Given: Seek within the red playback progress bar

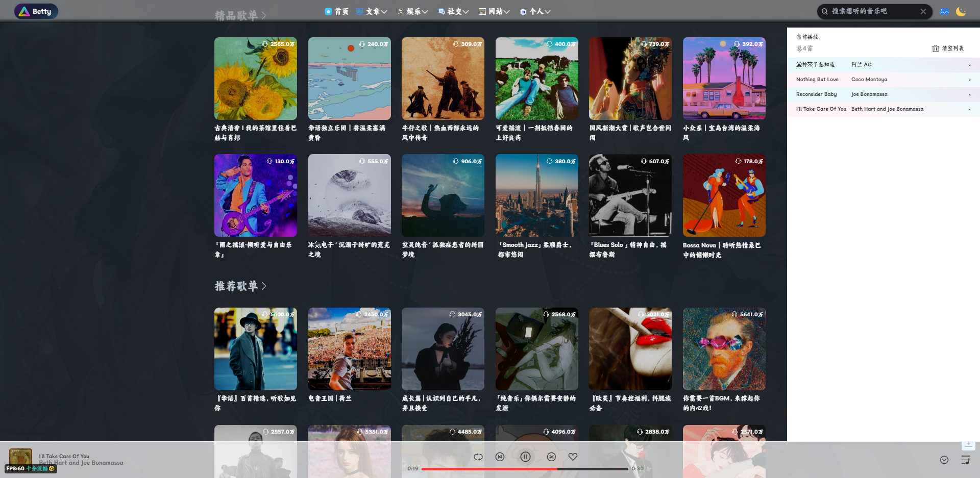Looking at the screenshot, I should [525, 469].
